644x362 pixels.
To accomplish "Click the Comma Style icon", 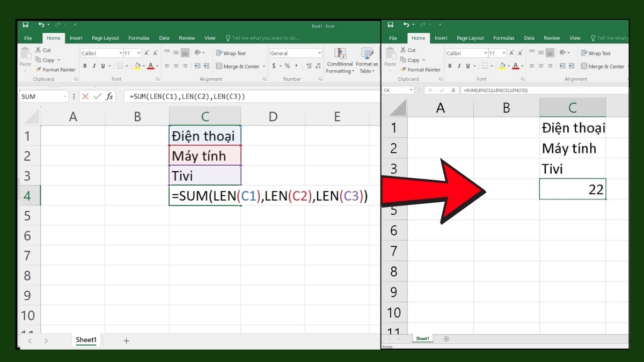I will tap(296, 66).
